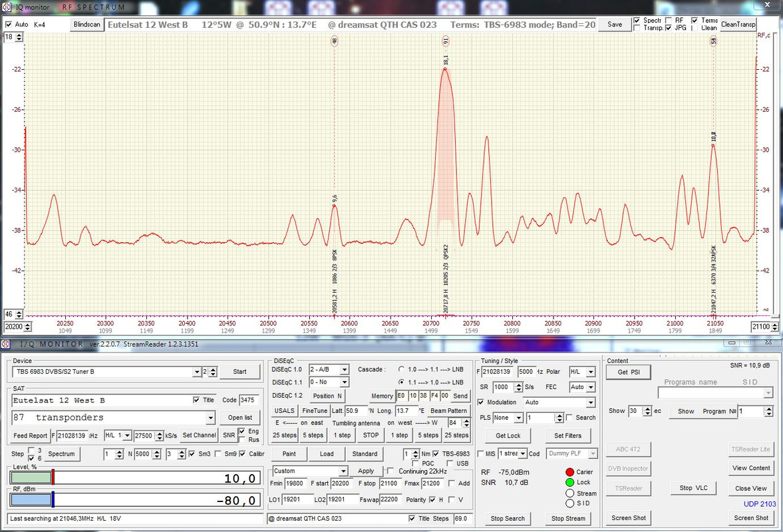Increase the SR stepper value
This screenshot has height=532, width=783.
coord(518,385)
